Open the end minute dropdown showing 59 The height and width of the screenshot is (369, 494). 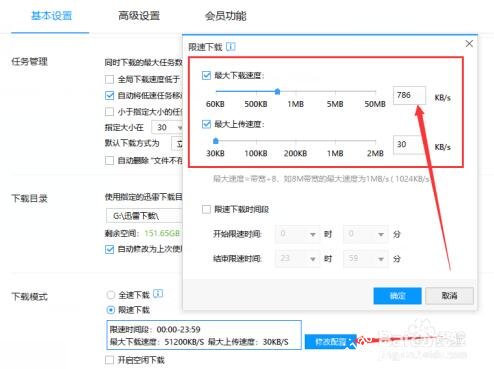(366, 259)
